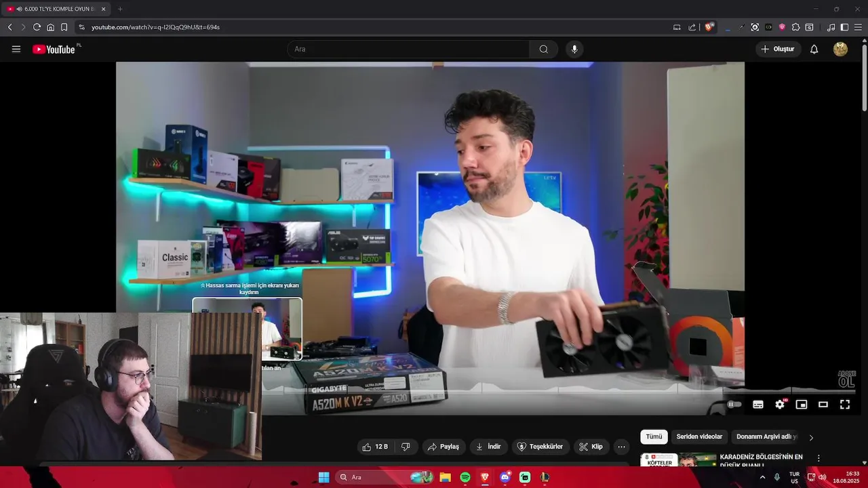Open the video settings gear
Image resolution: width=868 pixels, height=488 pixels.
tap(780, 405)
